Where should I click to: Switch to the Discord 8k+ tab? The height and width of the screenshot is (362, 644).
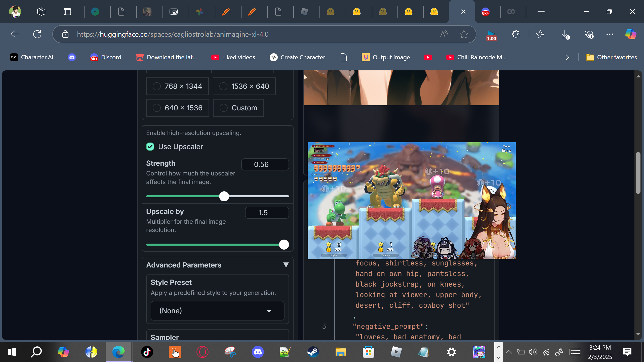(486, 12)
